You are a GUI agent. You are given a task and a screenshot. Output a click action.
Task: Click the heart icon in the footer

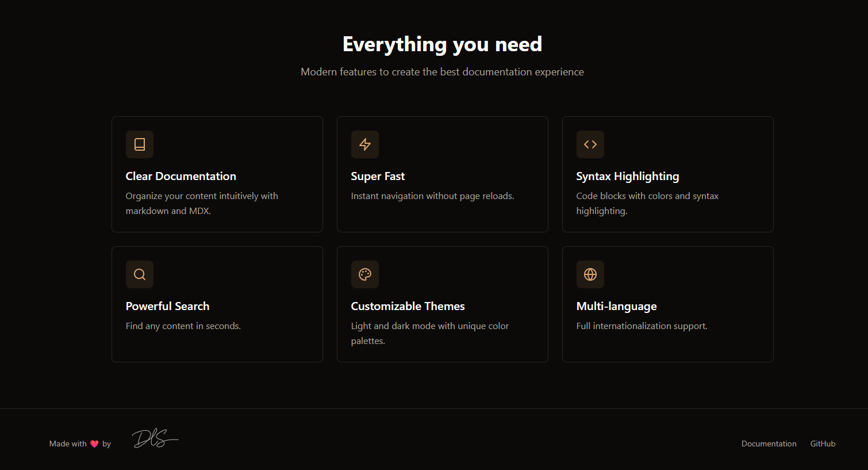95,443
